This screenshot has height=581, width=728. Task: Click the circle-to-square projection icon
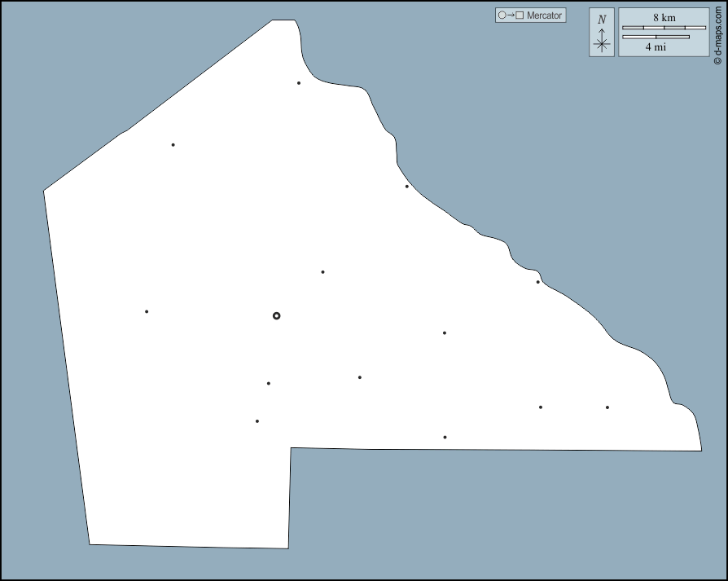click(511, 15)
